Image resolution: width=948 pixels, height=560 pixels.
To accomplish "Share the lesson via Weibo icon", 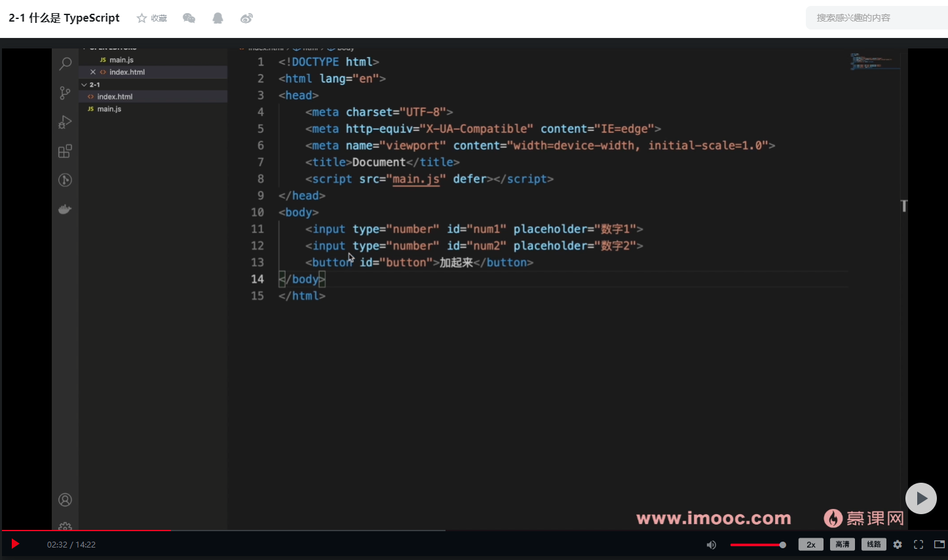I will pos(246,18).
